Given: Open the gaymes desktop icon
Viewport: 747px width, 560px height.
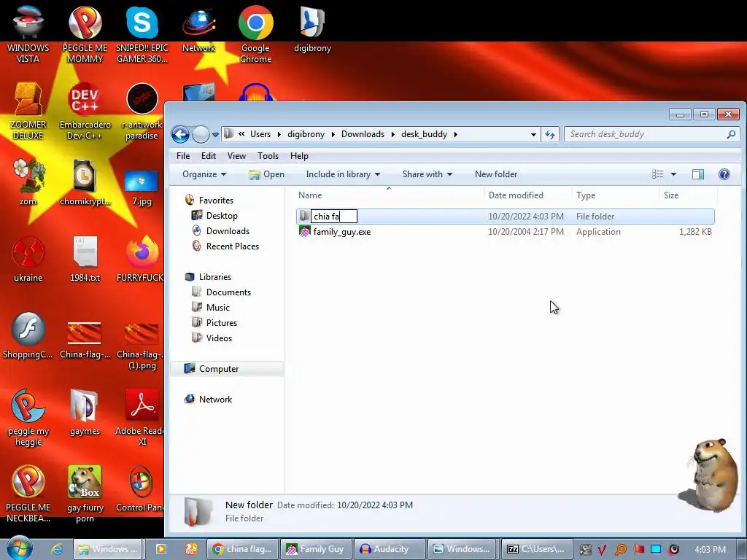Looking at the screenshot, I should [85, 412].
